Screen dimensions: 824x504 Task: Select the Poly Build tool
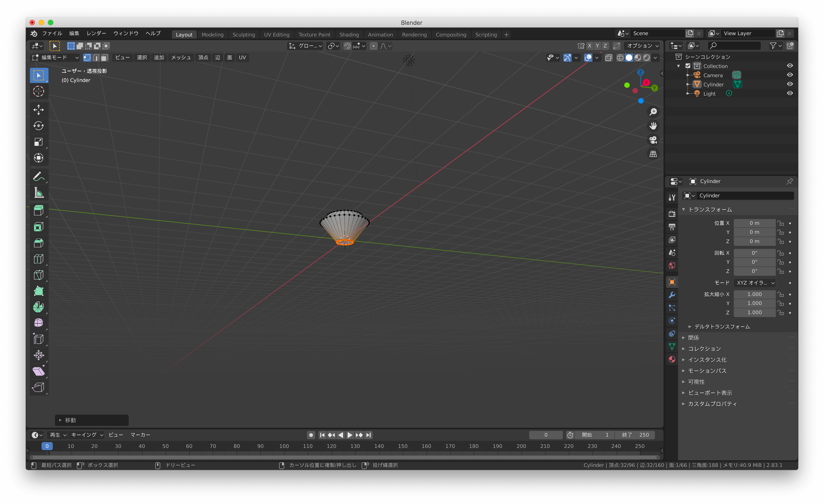pos(38,291)
